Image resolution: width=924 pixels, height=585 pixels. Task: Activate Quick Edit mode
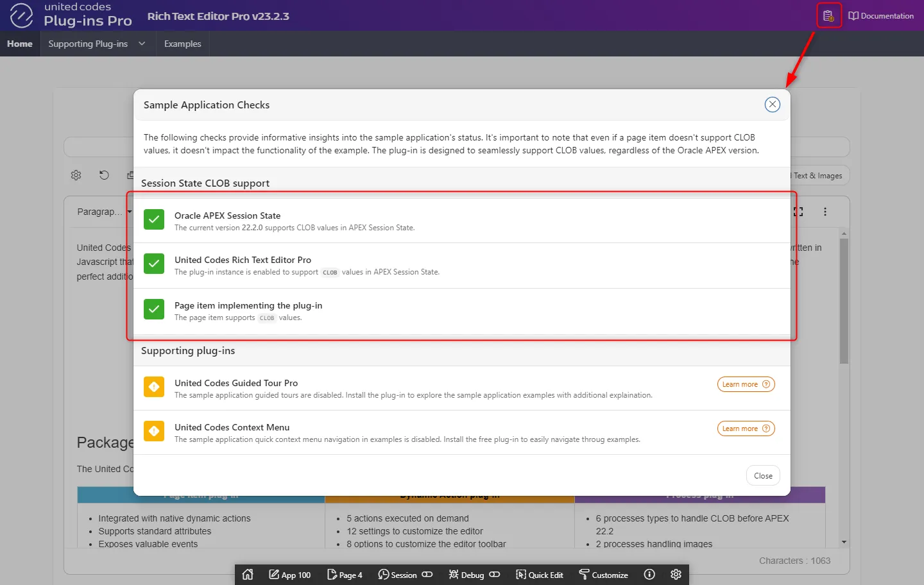point(540,575)
